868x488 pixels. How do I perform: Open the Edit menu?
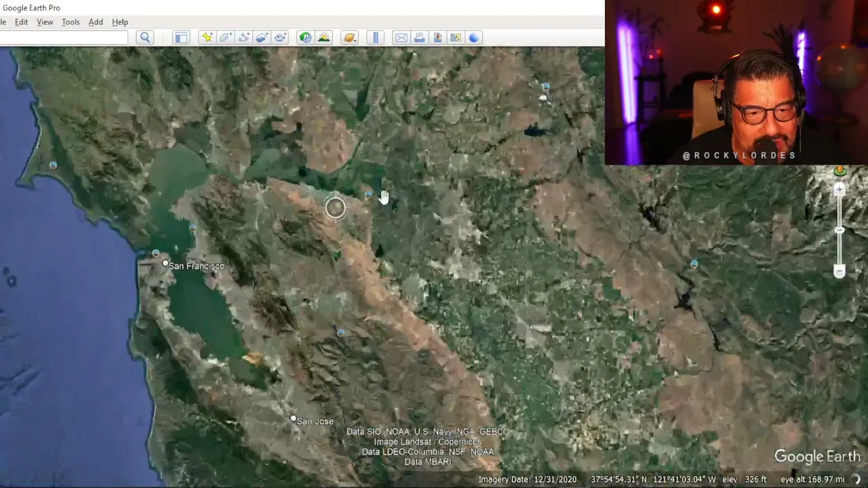pyautogui.click(x=22, y=22)
